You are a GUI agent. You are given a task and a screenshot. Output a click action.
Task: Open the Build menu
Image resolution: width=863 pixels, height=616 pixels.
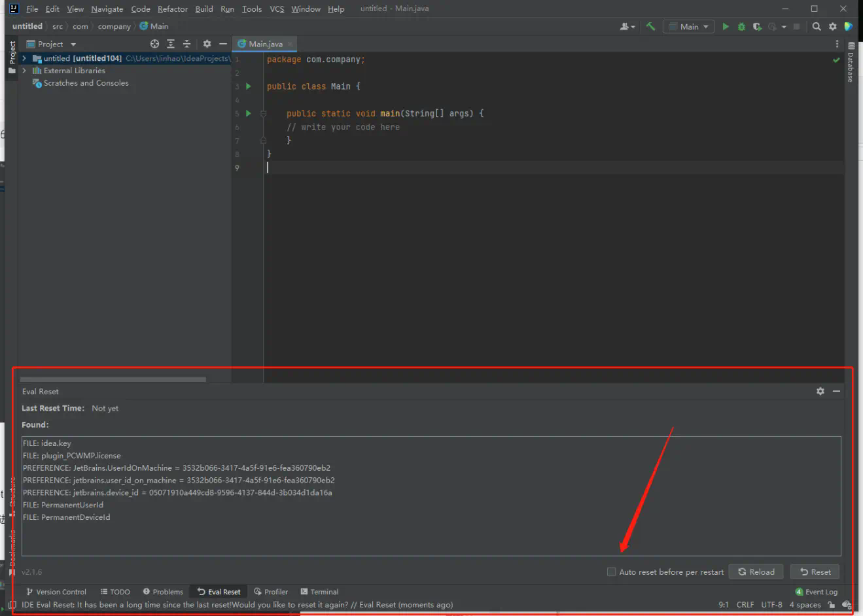point(204,9)
